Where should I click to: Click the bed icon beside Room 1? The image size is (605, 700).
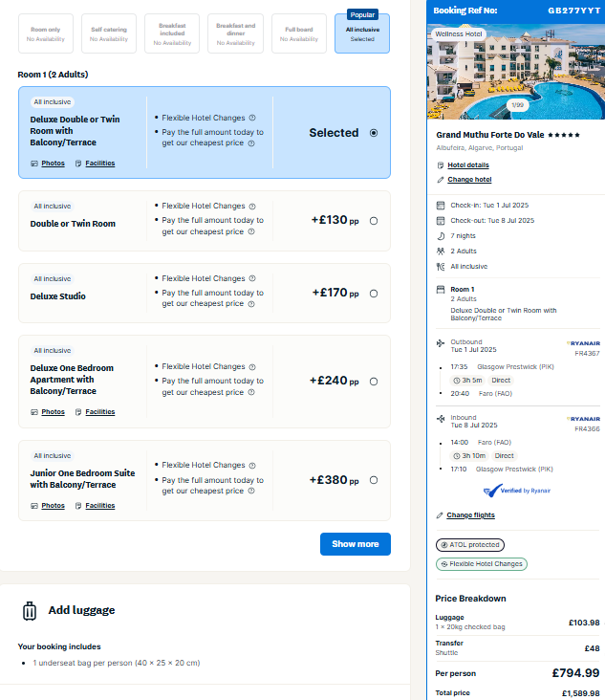(x=441, y=290)
